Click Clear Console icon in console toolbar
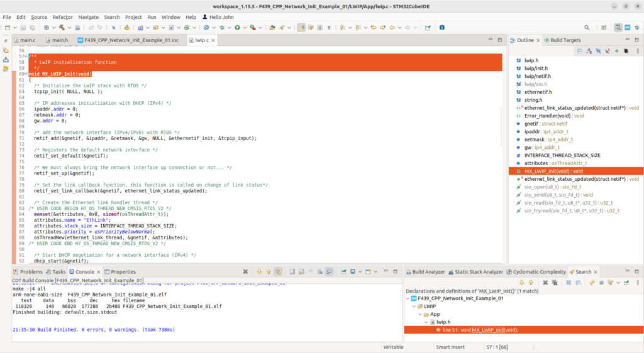This screenshot has width=644, height=353. click(x=320, y=271)
